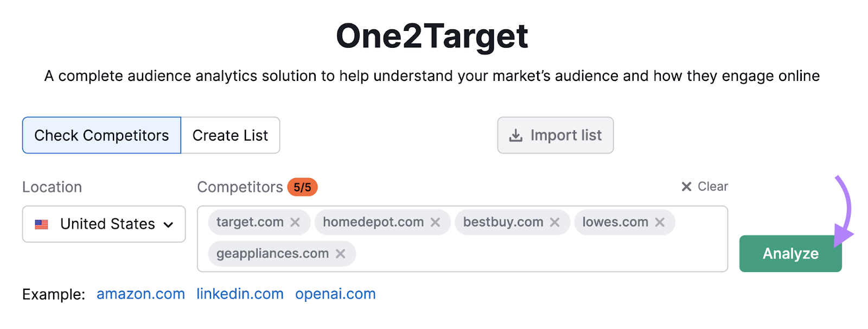Click the X icon next to Clear
The width and height of the screenshot is (868, 329).
(x=686, y=186)
